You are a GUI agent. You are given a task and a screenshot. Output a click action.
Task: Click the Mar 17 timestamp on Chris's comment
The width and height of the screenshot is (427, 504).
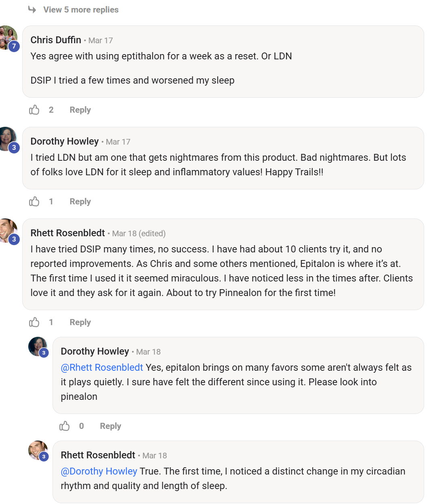click(101, 40)
